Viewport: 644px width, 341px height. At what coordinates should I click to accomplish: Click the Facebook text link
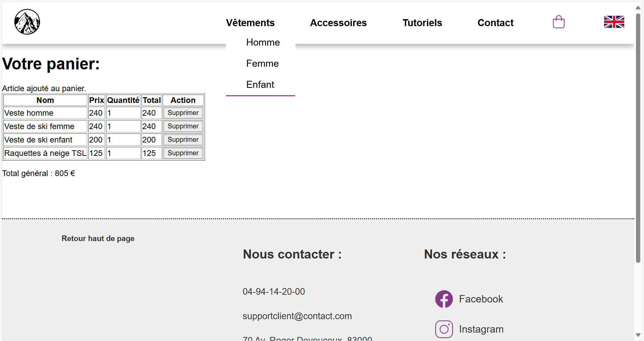click(481, 299)
